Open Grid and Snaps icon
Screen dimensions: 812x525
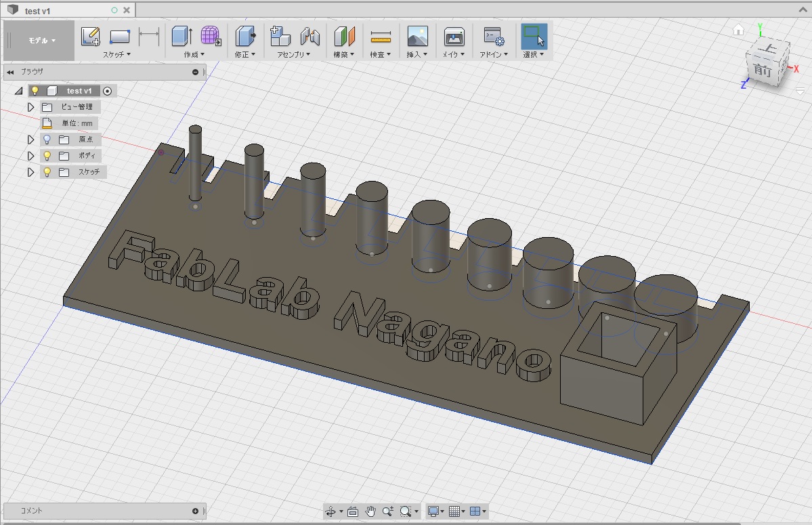click(454, 511)
